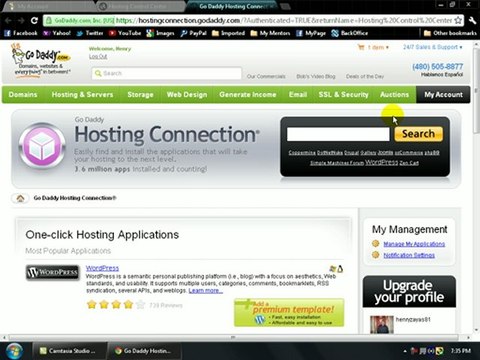Click the Go Daddy logo
Image resolution: width=480 pixels, height=360 pixels.
pyautogui.click(x=41, y=60)
